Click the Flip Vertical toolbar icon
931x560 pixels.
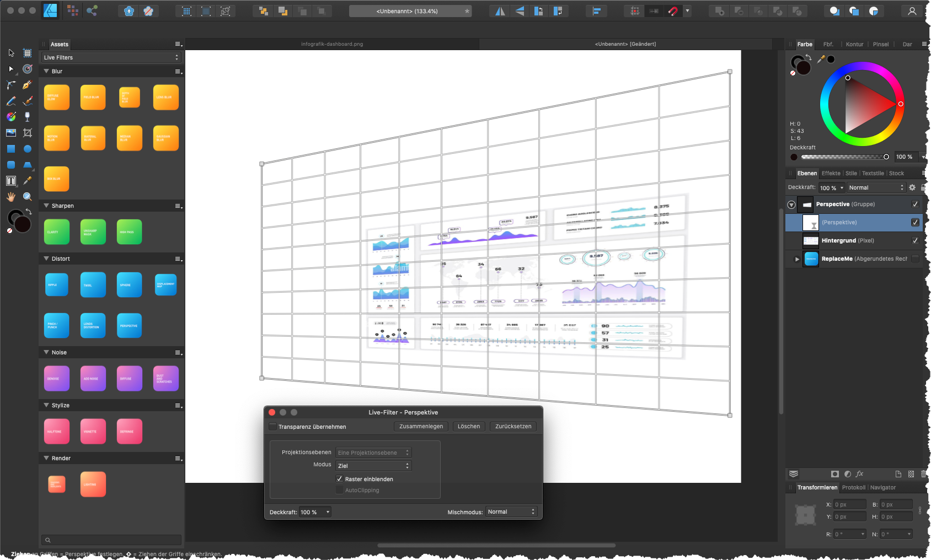point(519,11)
